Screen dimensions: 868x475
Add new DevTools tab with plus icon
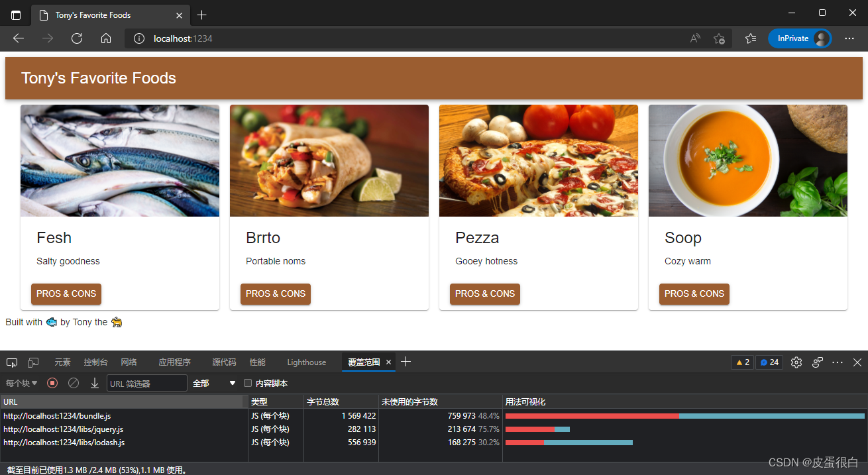406,362
